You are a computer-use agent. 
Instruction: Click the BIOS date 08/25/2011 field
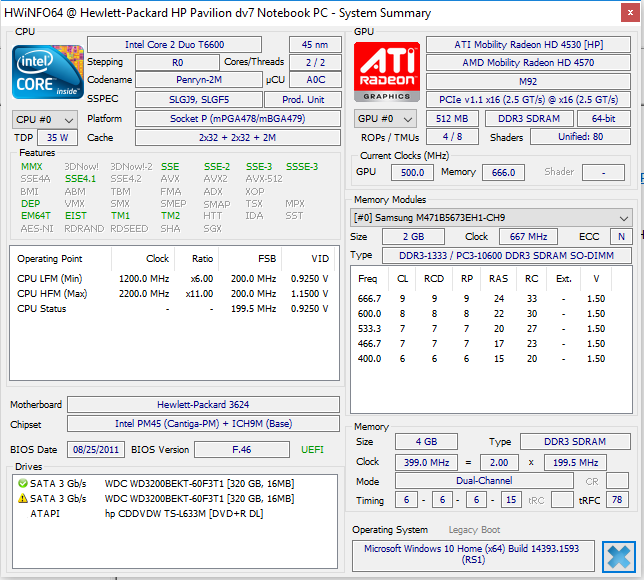coord(96,450)
